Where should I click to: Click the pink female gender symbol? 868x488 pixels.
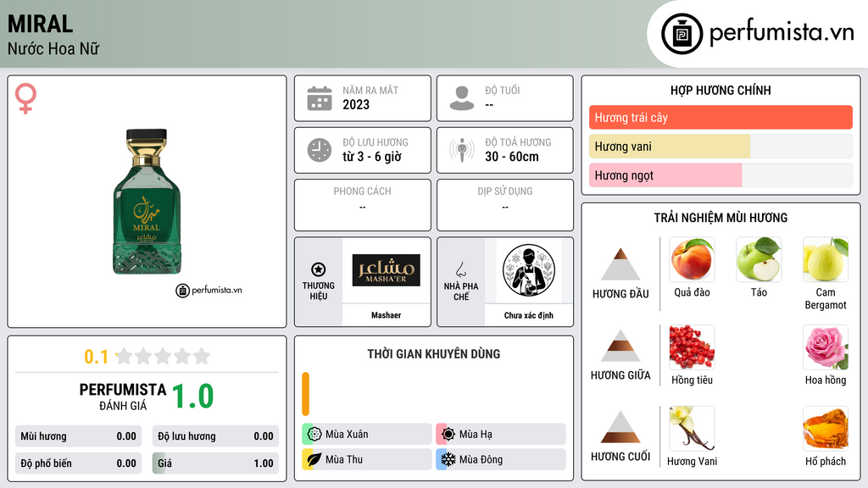(25, 98)
